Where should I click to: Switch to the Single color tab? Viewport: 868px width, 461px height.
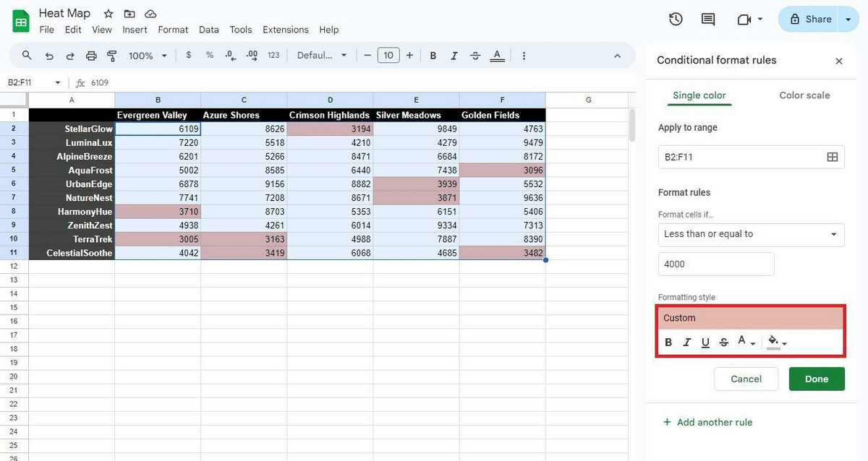pos(699,95)
